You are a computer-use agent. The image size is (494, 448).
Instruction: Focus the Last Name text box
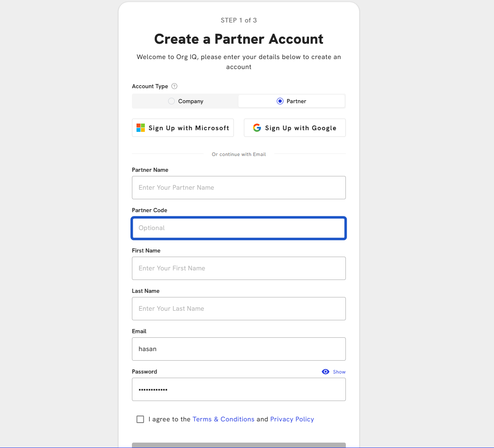[238, 309]
